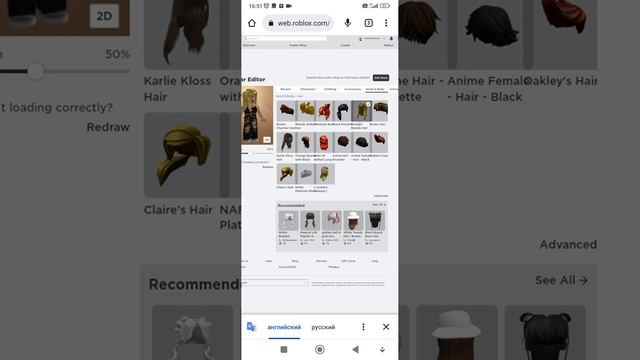
Task: Toggle the 2D avatar view button
Action: coord(267,140)
